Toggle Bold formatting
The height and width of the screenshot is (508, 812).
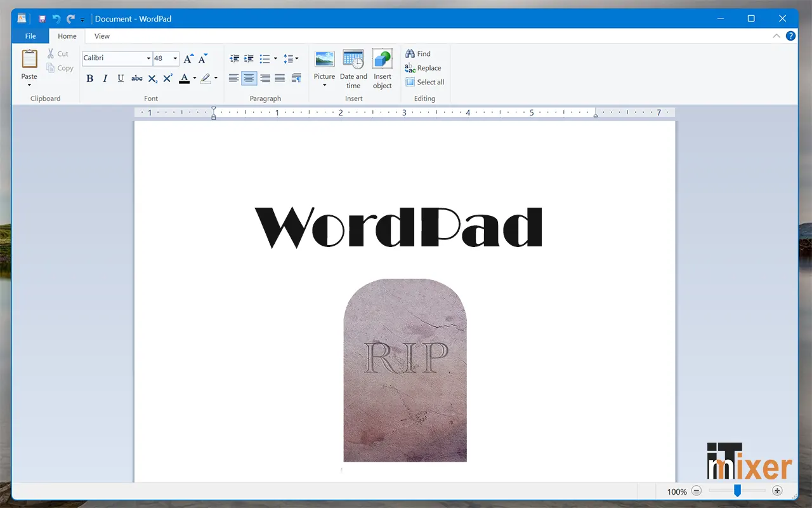pyautogui.click(x=89, y=78)
